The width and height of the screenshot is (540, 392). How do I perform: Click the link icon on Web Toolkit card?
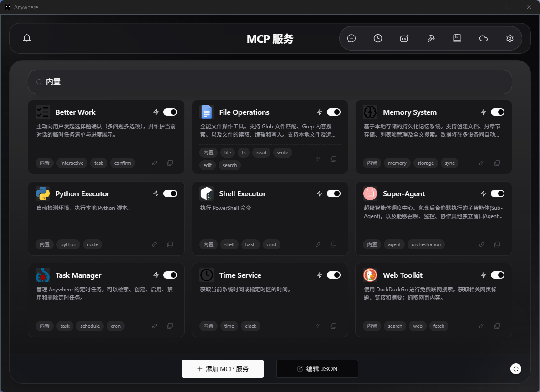pyautogui.click(x=482, y=326)
